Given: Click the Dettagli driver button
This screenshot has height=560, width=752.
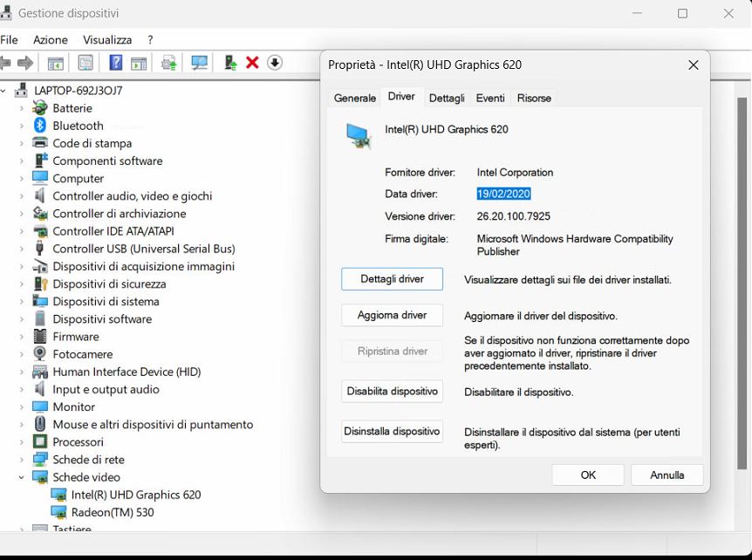Looking at the screenshot, I should (x=392, y=279).
